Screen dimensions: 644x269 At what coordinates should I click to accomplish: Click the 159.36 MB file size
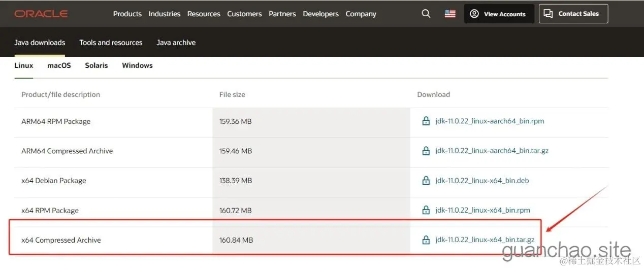point(236,121)
